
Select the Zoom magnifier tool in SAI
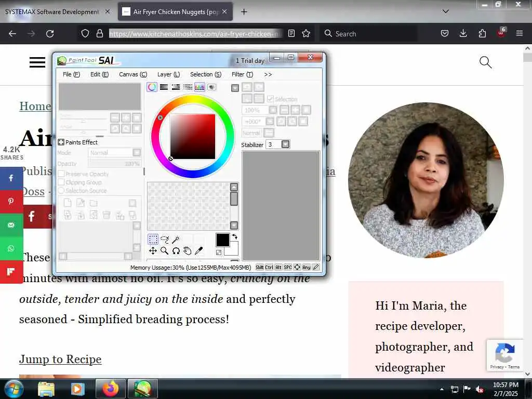click(x=165, y=251)
